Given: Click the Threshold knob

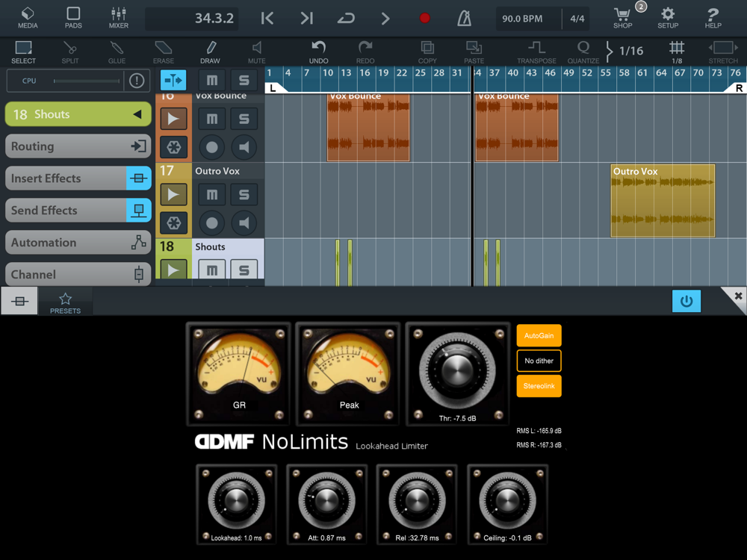Looking at the screenshot, I should [x=457, y=371].
